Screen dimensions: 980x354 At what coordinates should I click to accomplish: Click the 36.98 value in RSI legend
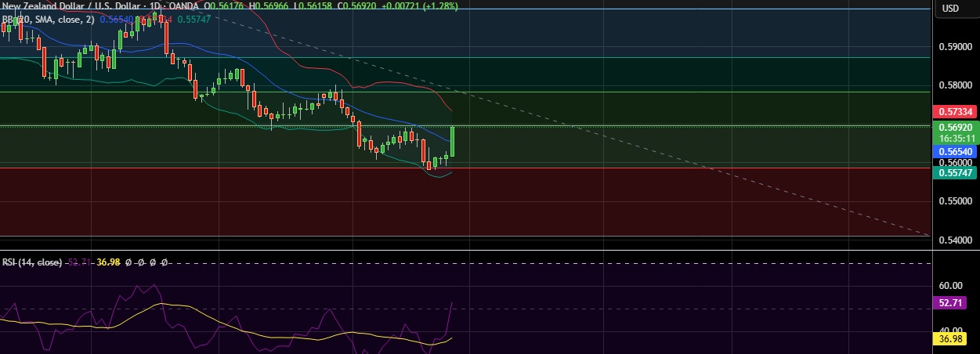(107, 263)
